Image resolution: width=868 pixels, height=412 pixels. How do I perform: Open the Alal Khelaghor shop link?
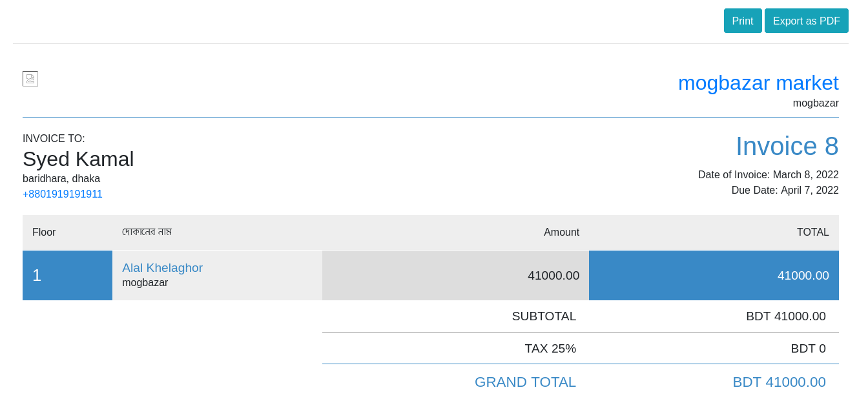(x=163, y=267)
